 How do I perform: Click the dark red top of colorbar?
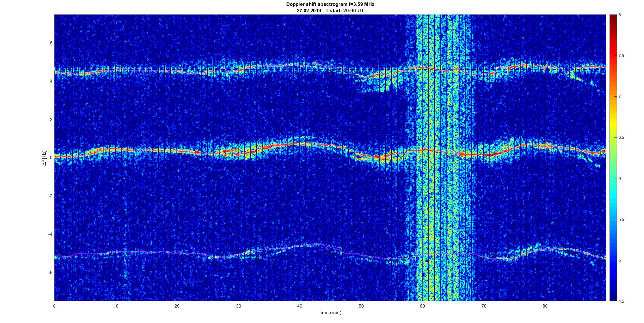pos(612,19)
